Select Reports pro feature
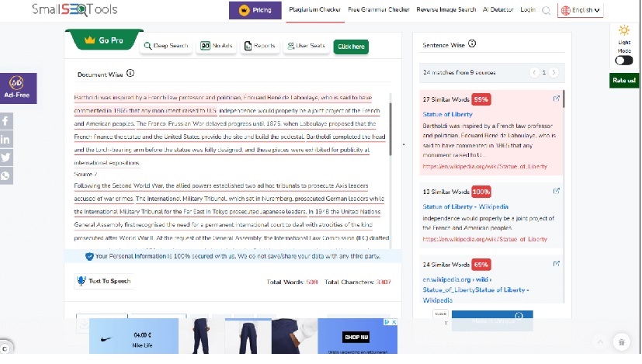This screenshot has width=642, height=364. [x=259, y=46]
